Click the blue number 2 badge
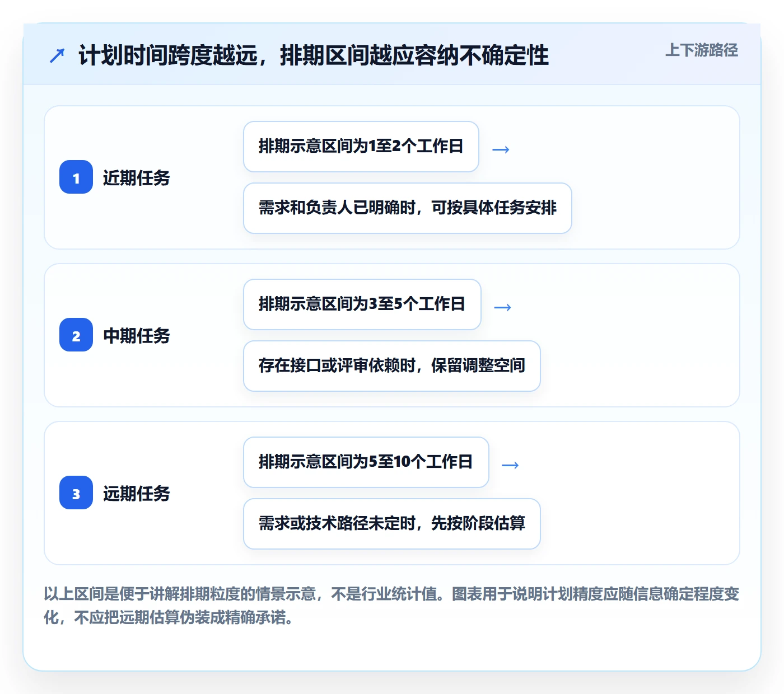The width and height of the screenshot is (784, 694). pos(76,335)
